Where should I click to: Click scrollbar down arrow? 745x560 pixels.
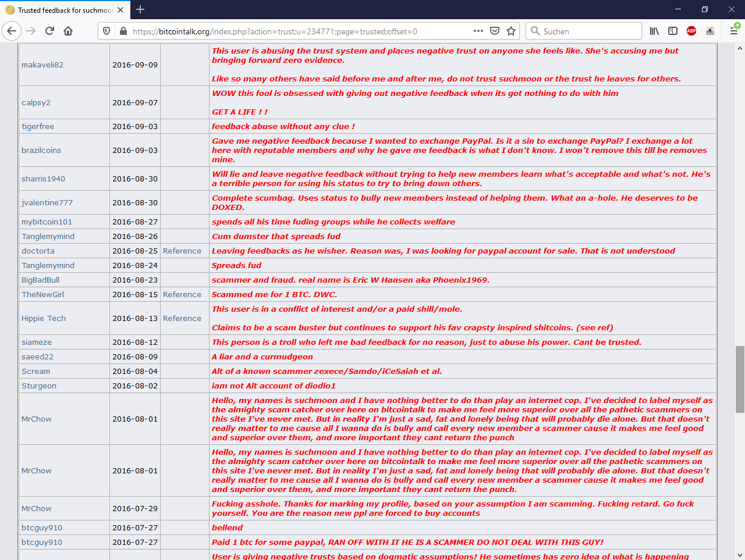[740, 555]
